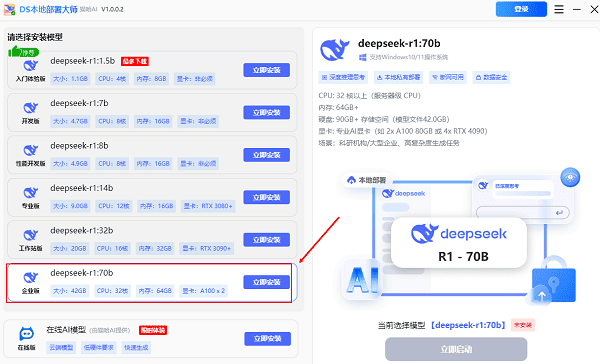Open the hamburger menu in title bar

point(559,9)
